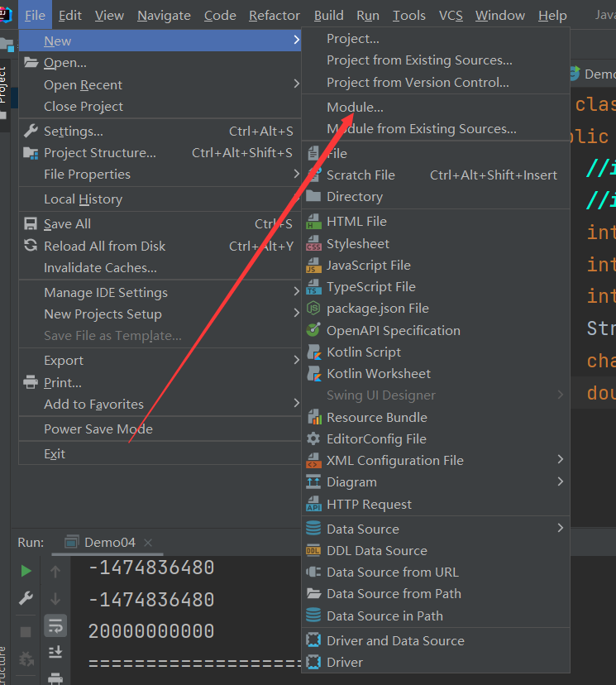Image resolution: width=616 pixels, height=685 pixels.
Task: Click the Kotlin Script icon
Action: point(313,352)
